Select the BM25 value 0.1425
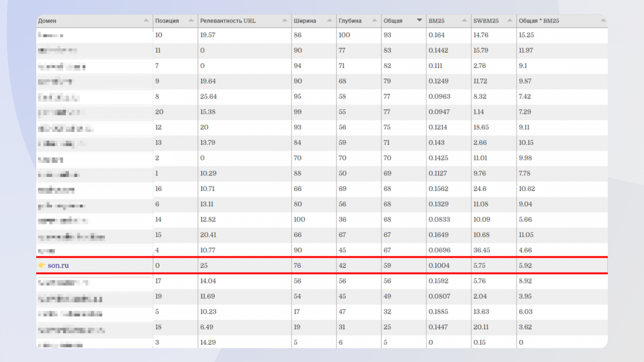Screen dimensions: 644x362 coord(438,158)
